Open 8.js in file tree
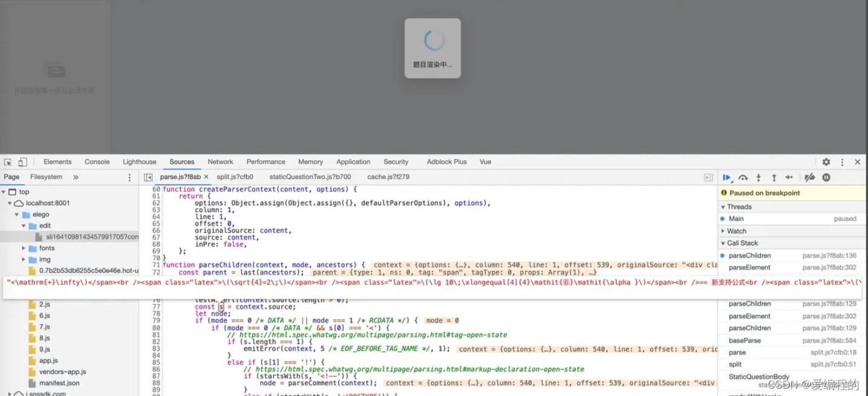868x396 pixels. (45, 338)
